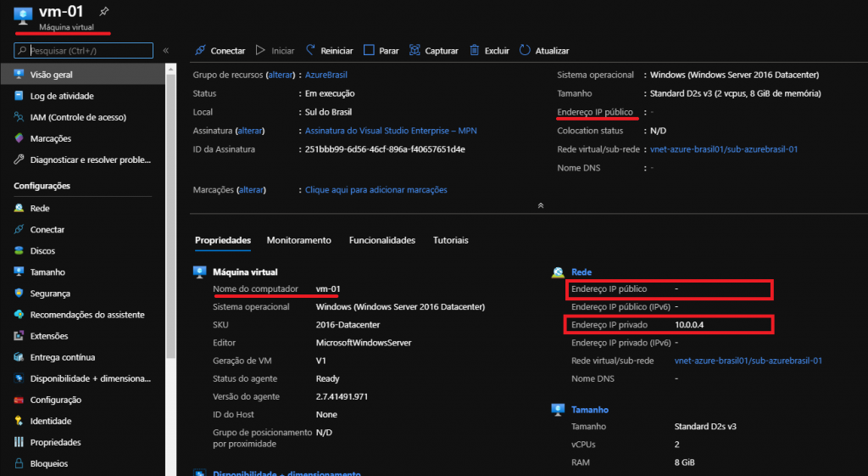The height and width of the screenshot is (476, 868).
Task: Click the pin icon next to vm-01
Action: tap(103, 12)
